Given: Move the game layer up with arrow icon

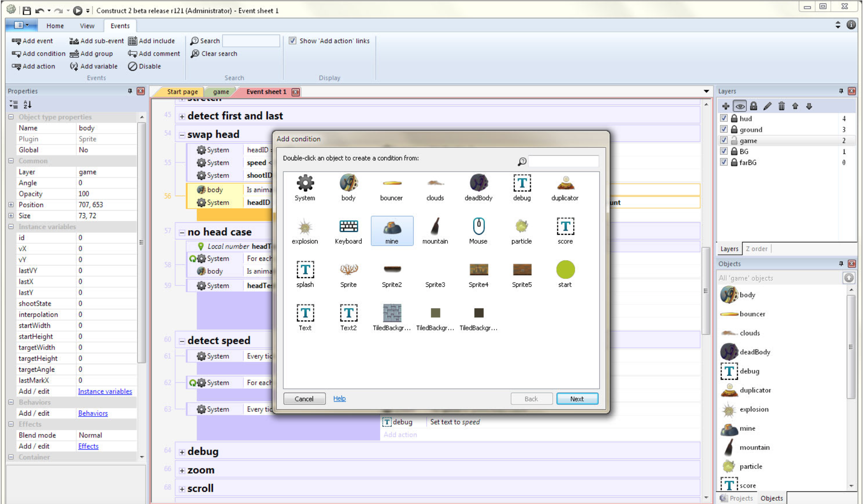Looking at the screenshot, I should 795,106.
